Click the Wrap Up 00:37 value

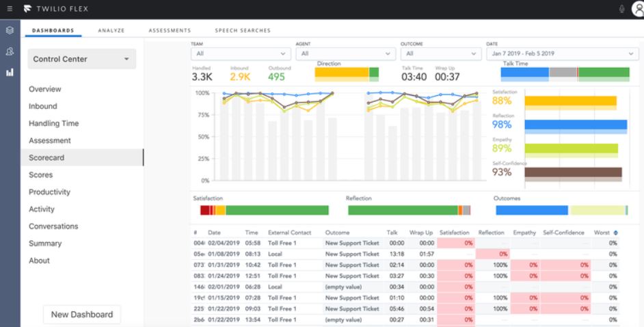click(x=447, y=77)
